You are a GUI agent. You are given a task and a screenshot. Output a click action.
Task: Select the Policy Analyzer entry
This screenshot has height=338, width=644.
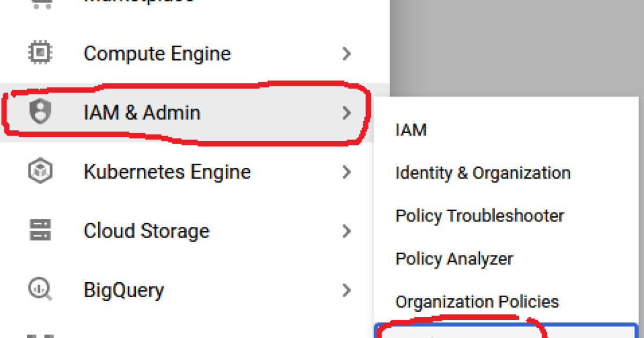click(454, 259)
